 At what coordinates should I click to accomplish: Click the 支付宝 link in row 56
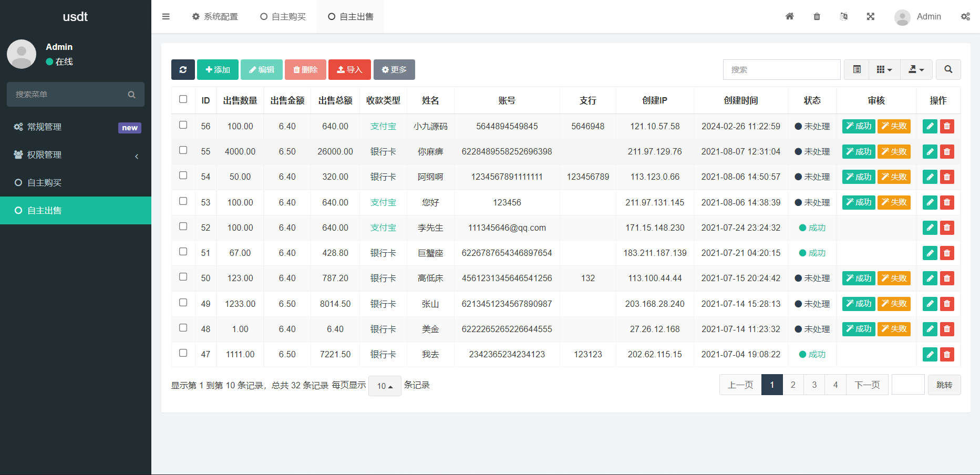(383, 126)
